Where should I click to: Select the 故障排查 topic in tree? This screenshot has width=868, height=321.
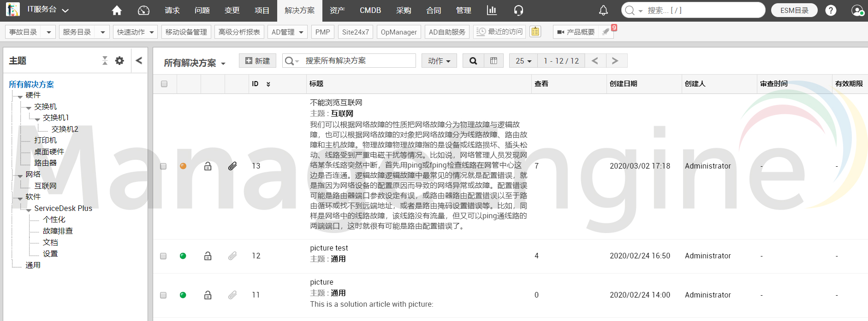pos(58,231)
